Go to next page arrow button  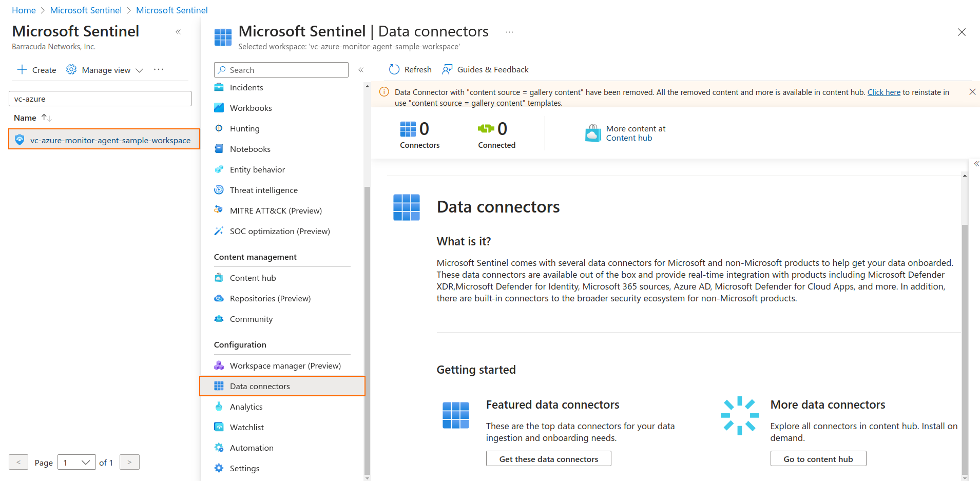(129, 462)
